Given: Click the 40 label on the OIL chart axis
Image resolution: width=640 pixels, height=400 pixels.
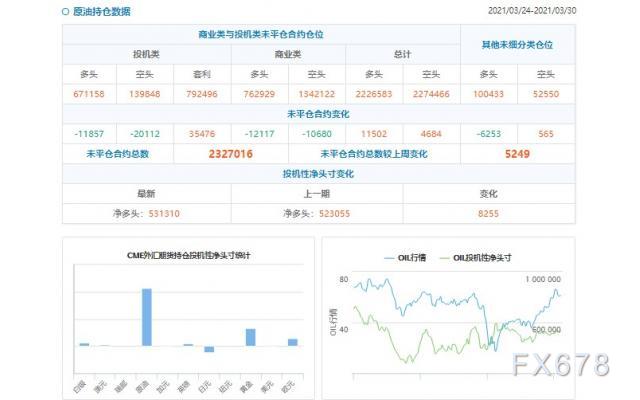Looking at the screenshot, I should (344, 329).
